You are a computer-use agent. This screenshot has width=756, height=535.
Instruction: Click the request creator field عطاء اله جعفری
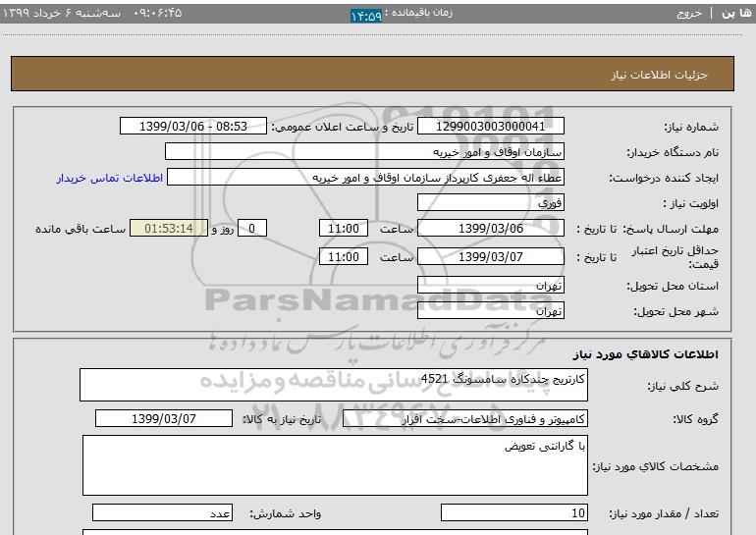[365, 178]
